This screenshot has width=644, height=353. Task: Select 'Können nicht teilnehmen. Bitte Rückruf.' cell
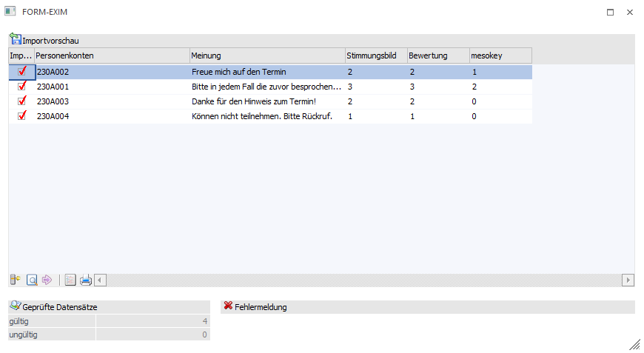(267, 116)
